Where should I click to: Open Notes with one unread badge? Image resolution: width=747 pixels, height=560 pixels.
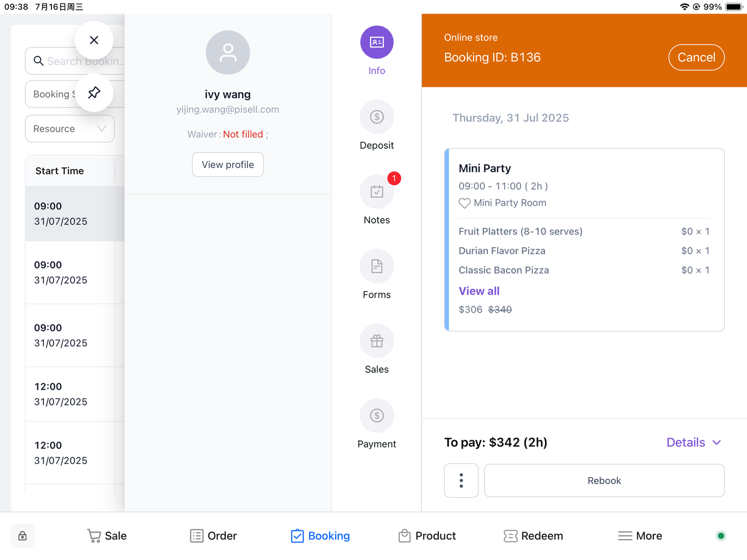pos(376,192)
